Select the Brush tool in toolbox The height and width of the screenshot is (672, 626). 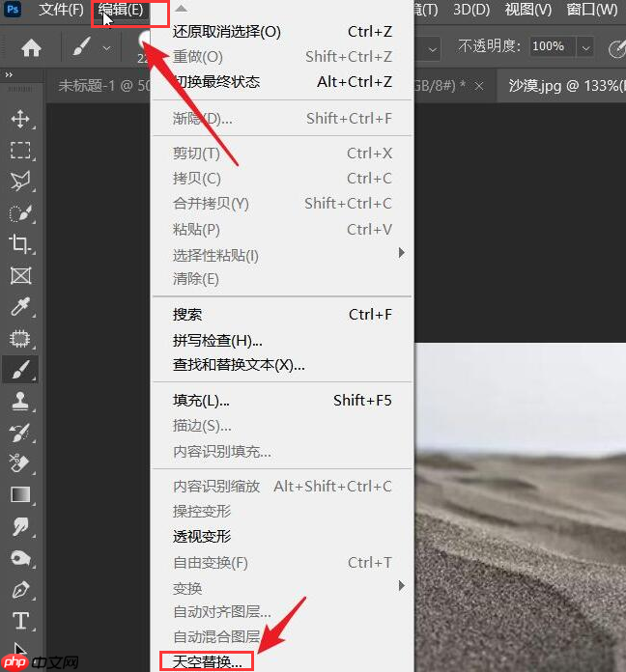(20, 370)
